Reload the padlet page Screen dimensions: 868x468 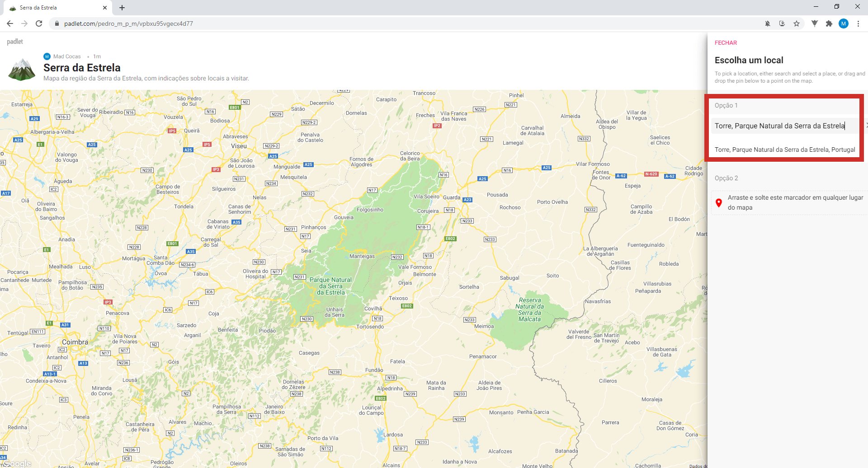click(x=39, y=23)
